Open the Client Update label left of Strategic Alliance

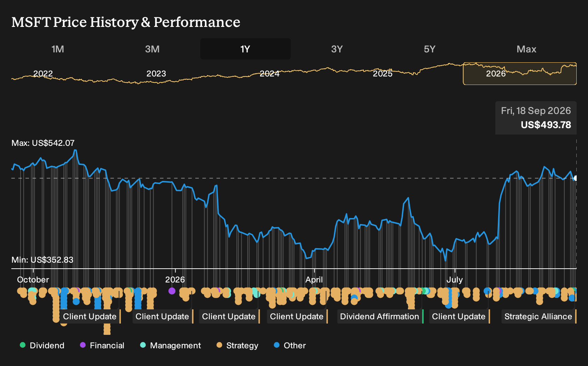(x=459, y=316)
